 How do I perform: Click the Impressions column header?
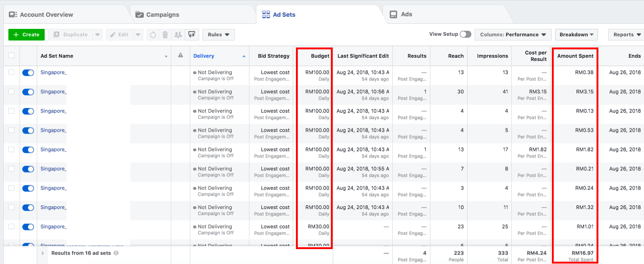point(492,56)
